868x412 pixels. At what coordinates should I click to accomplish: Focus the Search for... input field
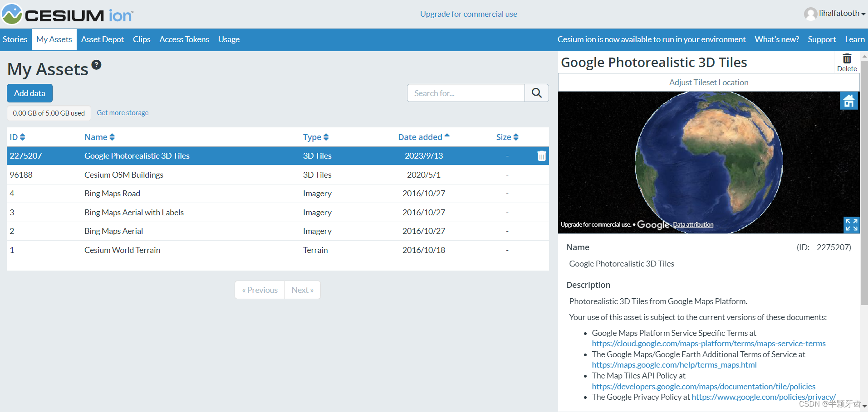click(x=466, y=93)
